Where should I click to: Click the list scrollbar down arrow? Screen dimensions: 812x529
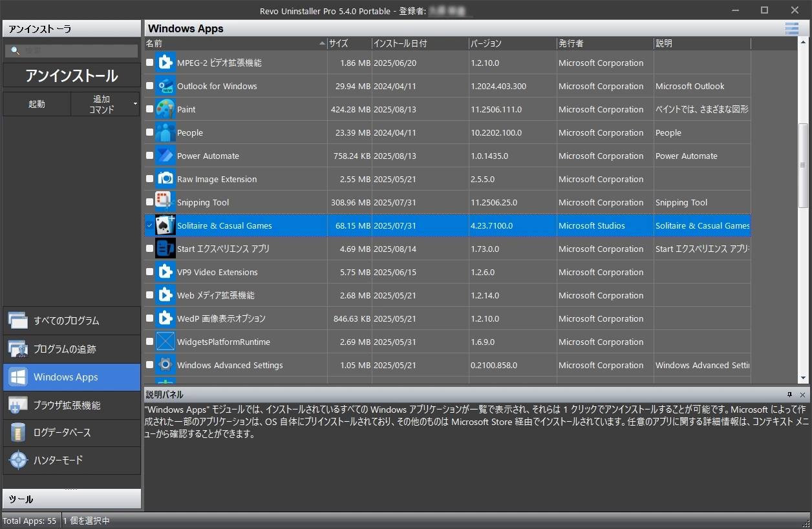(x=804, y=379)
